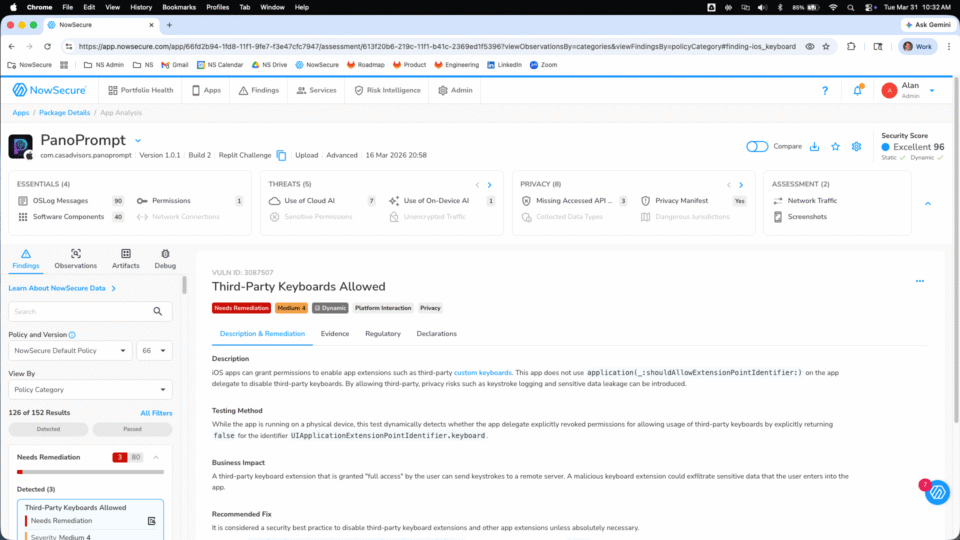Image resolution: width=960 pixels, height=540 pixels.
Task: Open the policy version 66 dropdown
Action: [x=154, y=351]
